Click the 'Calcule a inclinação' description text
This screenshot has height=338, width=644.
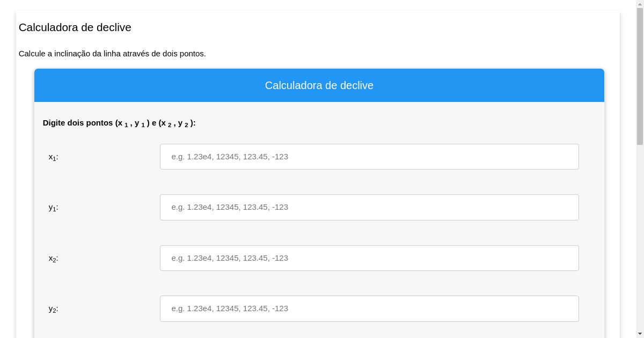113,54
